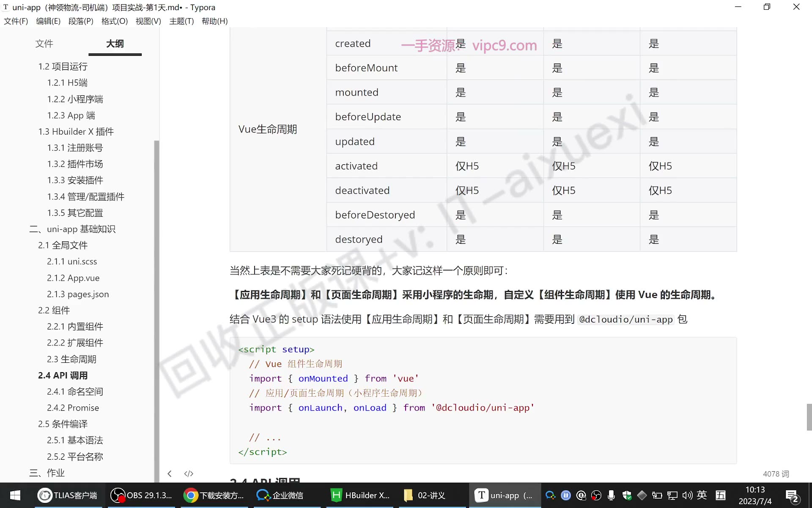Screen dimensions: 812x508
Task: Click the document vertical scrollbar thumb
Action: 809,417
